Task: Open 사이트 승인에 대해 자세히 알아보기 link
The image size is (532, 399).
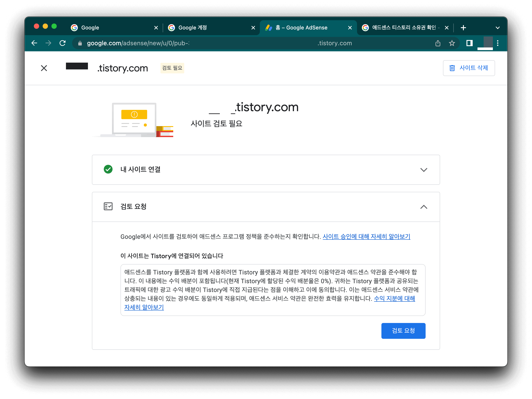Action: [x=366, y=237]
